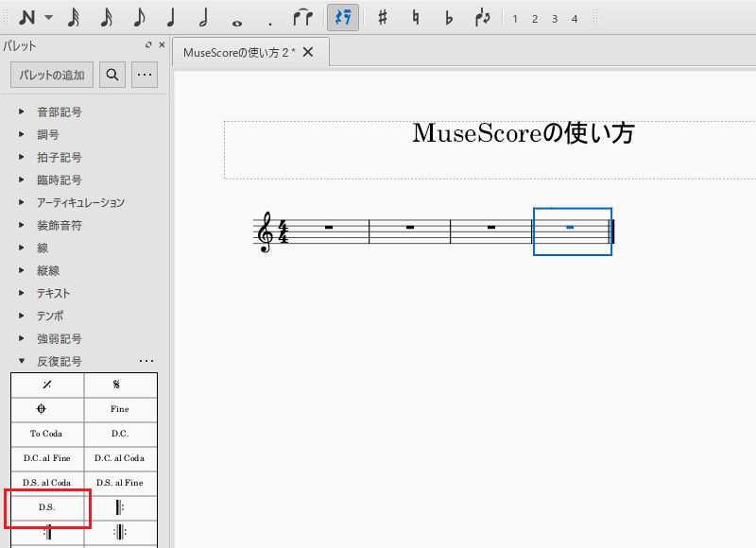
Task: Open palette panel options menu
Action: pos(145,75)
